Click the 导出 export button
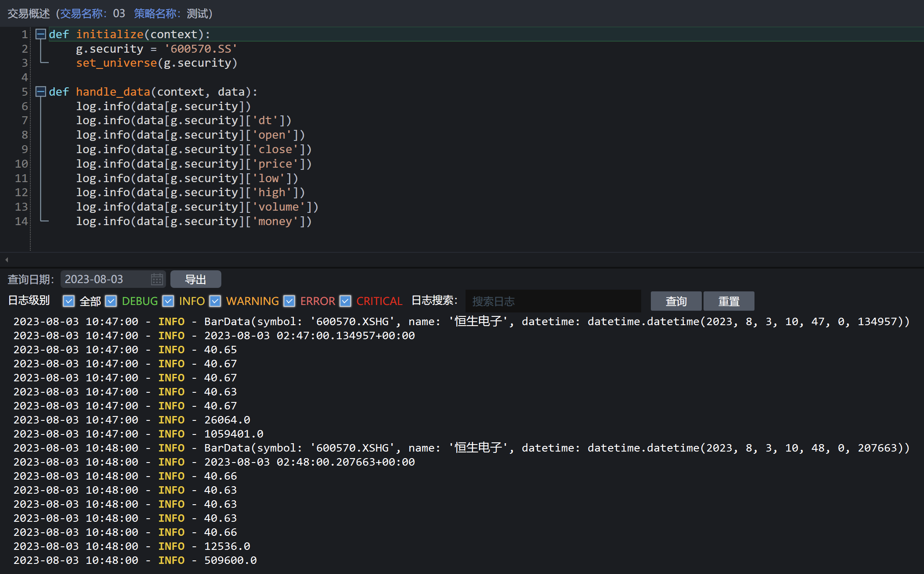The width and height of the screenshot is (924, 574). 195,280
